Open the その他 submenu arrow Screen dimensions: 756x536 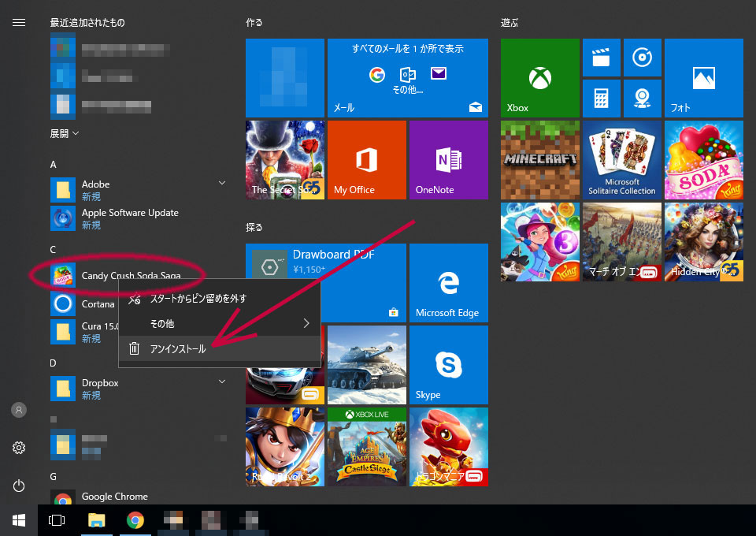306,323
